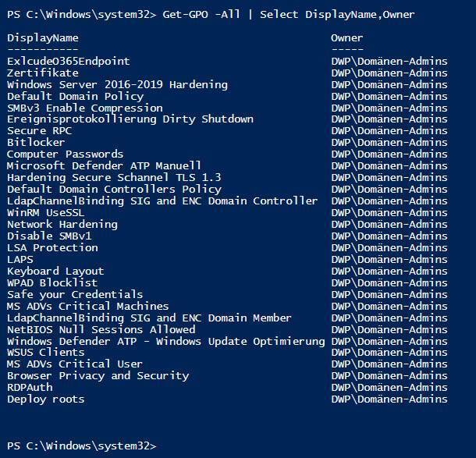Screen dimensions: 476x458
Task: Click the WinRM UseSSL entry
Action: tap(45, 212)
